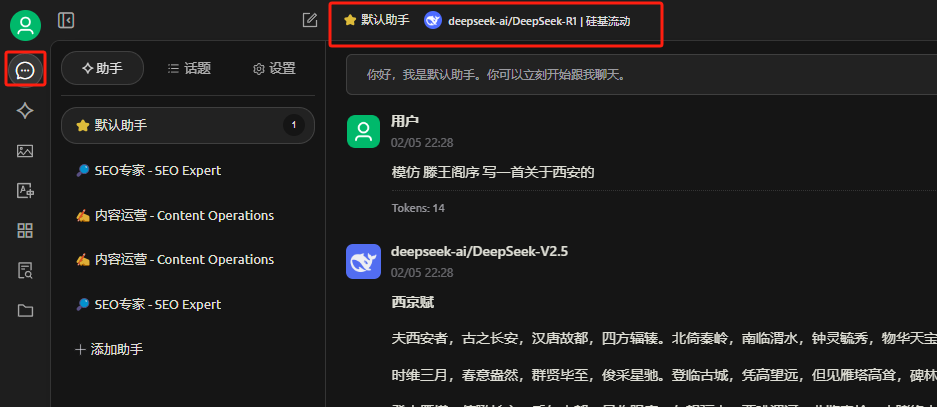Click the topic count badge 1
This screenshot has height=407, width=937.
click(293, 126)
